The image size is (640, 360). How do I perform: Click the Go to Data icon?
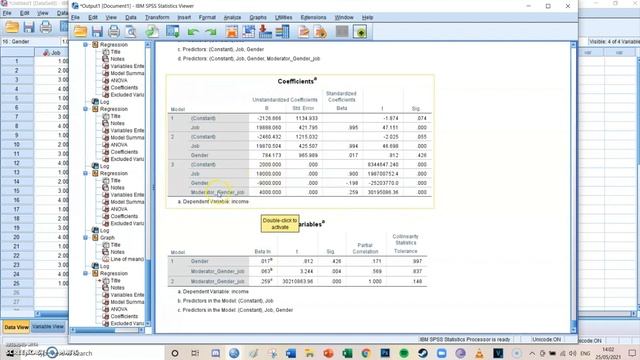[231, 31]
